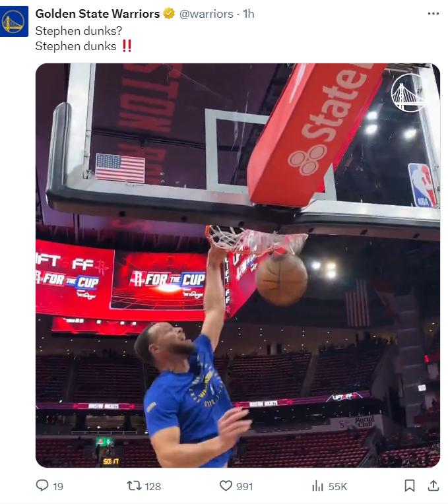This screenshot has width=448, height=504.
Task: Open view analytics bar chart icon
Action: [x=317, y=486]
